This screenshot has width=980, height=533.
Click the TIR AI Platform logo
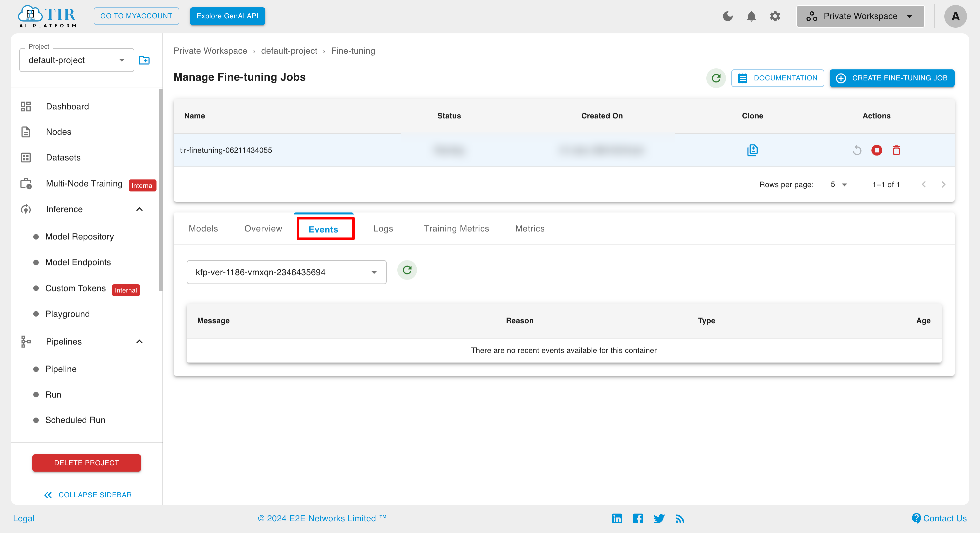click(x=47, y=16)
